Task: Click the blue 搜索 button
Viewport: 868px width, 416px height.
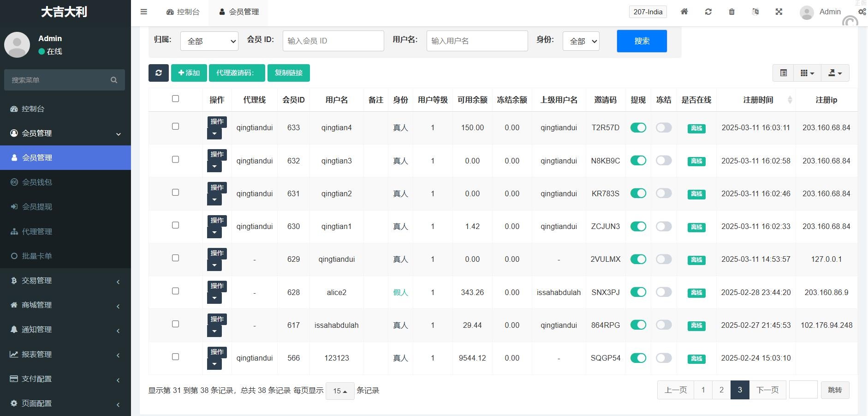Action: [x=642, y=41]
